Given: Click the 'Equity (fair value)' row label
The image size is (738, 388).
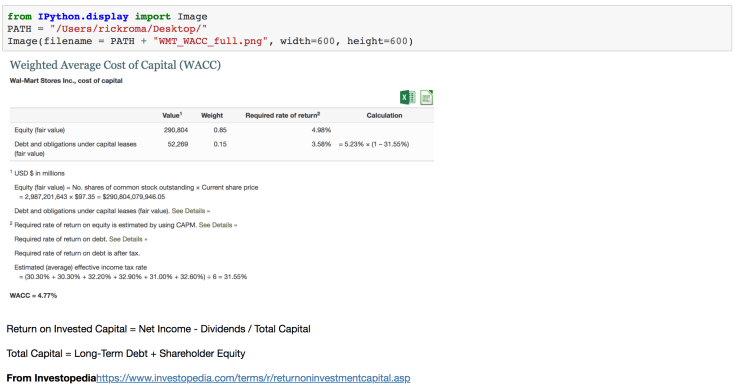Looking at the screenshot, I should coord(40,130).
